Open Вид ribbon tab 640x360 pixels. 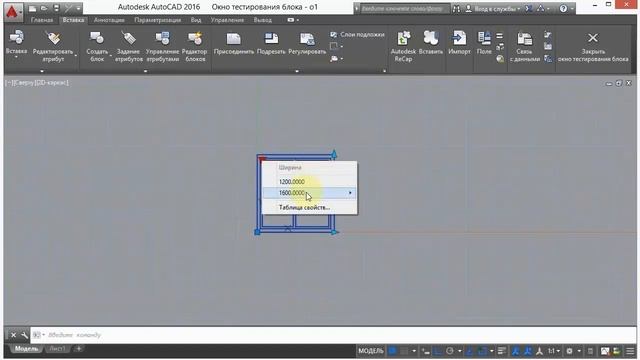click(x=196, y=20)
